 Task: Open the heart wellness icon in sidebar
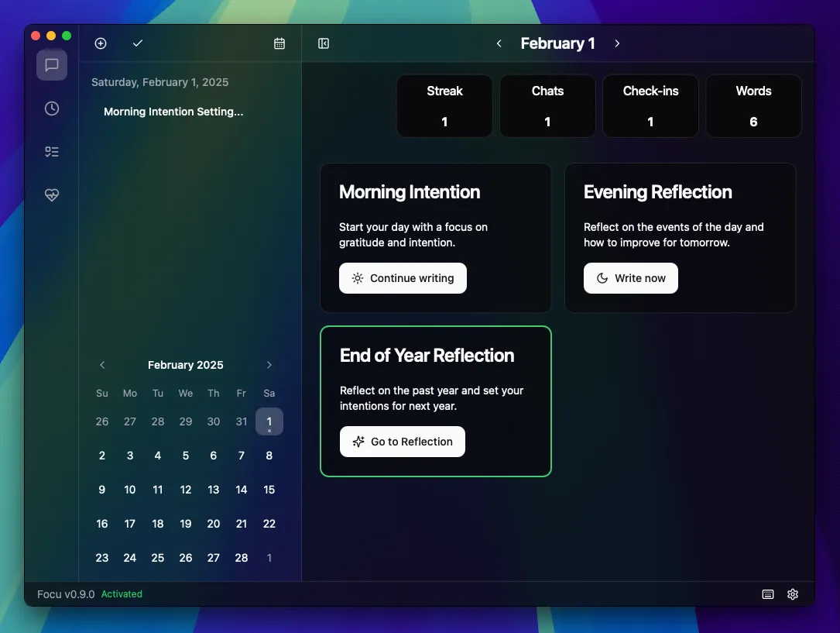tap(52, 194)
